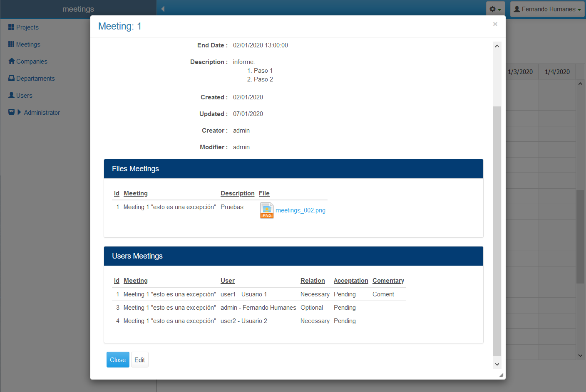Click the Updated value 07/01/2020
This screenshot has width=586, height=392.
coord(248,114)
